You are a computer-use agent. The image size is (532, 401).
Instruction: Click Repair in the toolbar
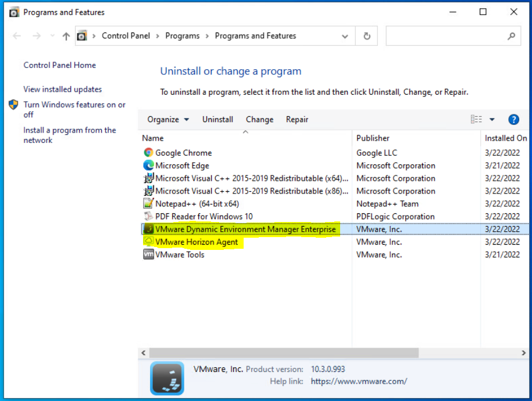pyautogui.click(x=297, y=119)
